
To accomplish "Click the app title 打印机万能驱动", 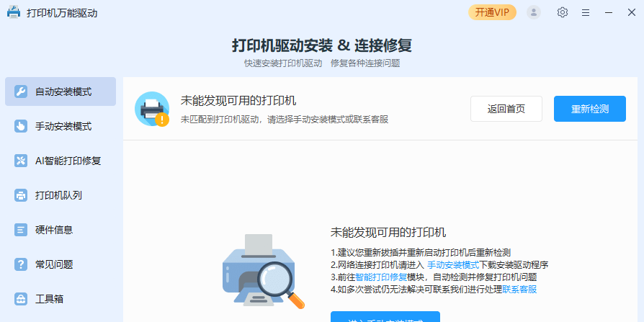I will click(62, 13).
